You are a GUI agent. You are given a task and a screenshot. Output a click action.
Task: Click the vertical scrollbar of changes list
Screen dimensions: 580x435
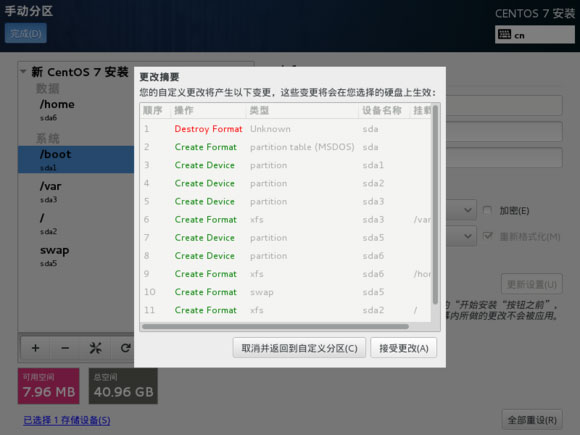click(x=435, y=204)
